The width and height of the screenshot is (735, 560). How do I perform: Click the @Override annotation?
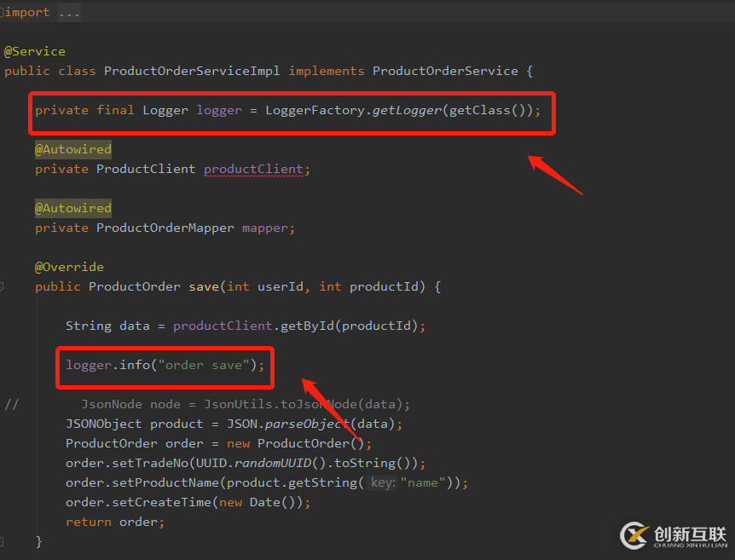point(69,267)
